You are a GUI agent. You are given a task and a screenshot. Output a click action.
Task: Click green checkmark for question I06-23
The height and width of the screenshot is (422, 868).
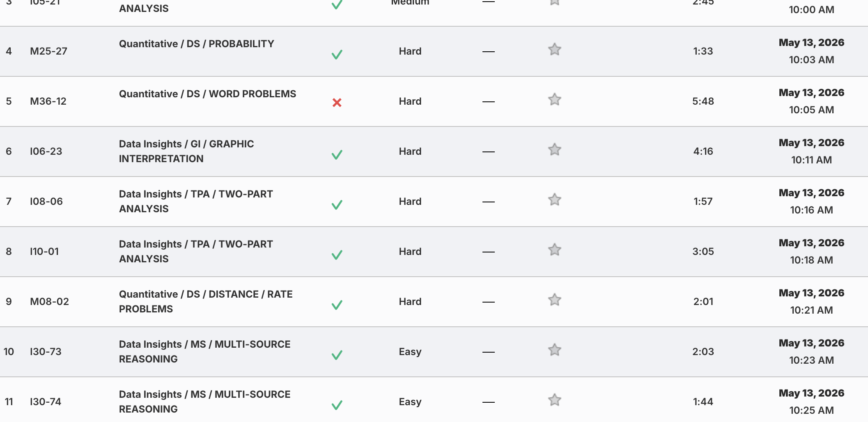[x=337, y=155]
